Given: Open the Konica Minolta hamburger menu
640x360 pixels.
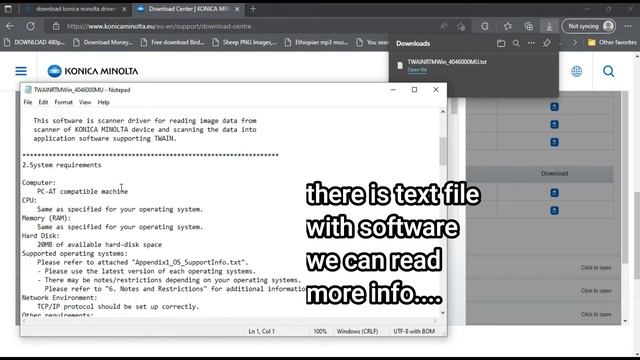Looking at the screenshot, I should (x=21, y=71).
